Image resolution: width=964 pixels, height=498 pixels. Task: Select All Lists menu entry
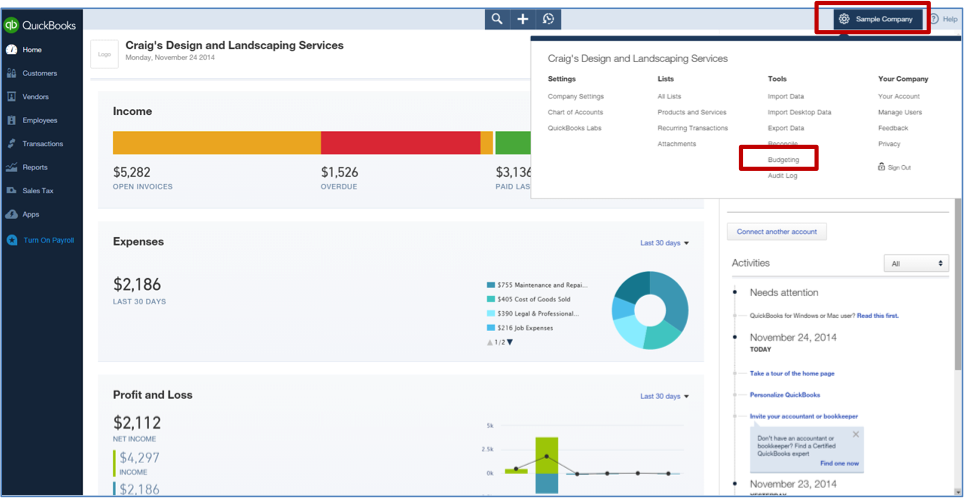click(669, 97)
